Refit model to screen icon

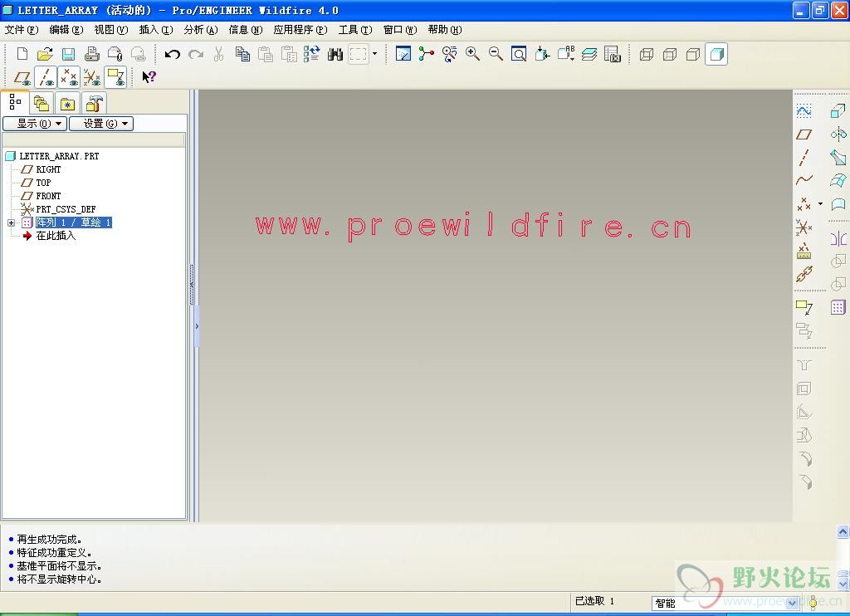(x=519, y=54)
